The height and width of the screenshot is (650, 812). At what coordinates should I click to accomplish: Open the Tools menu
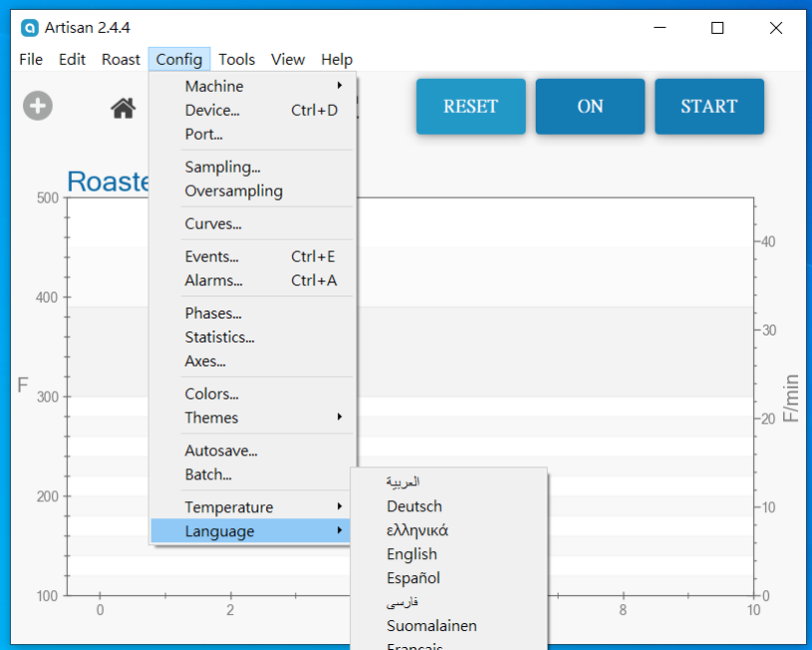click(237, 59)
